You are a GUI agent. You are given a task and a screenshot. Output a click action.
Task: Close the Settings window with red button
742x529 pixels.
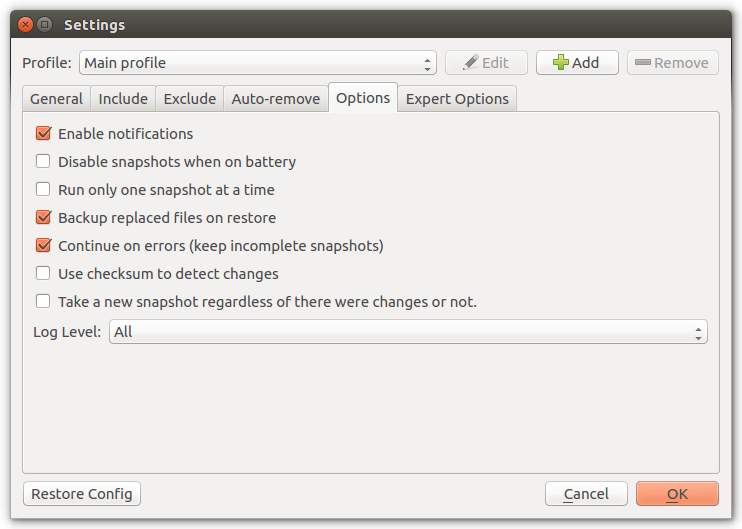(26, 24)
